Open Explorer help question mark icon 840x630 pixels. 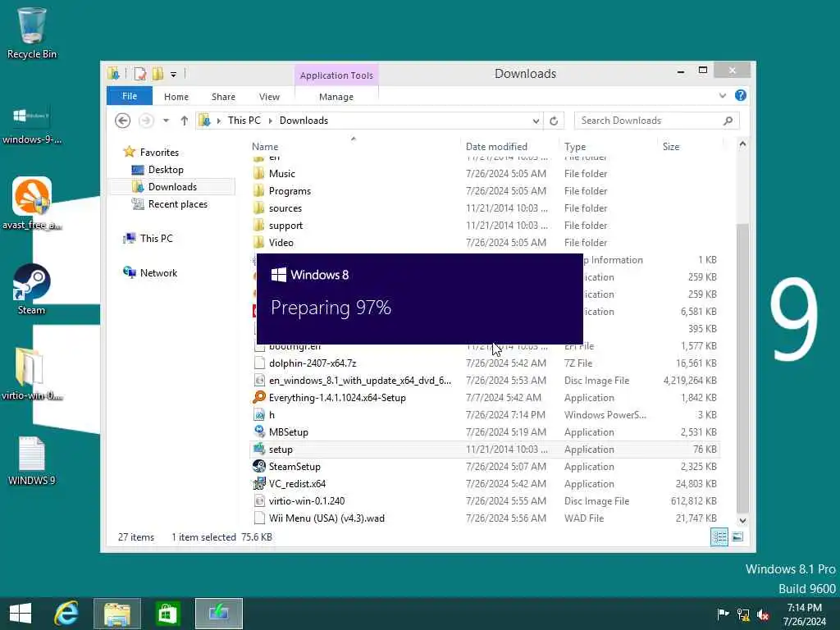[x=741, y=95]
